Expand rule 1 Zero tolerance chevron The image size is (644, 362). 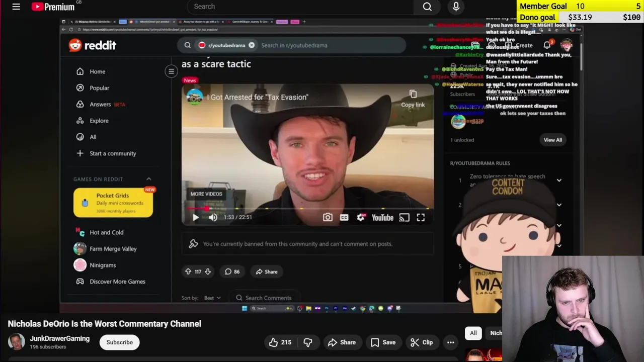point(559,180)
